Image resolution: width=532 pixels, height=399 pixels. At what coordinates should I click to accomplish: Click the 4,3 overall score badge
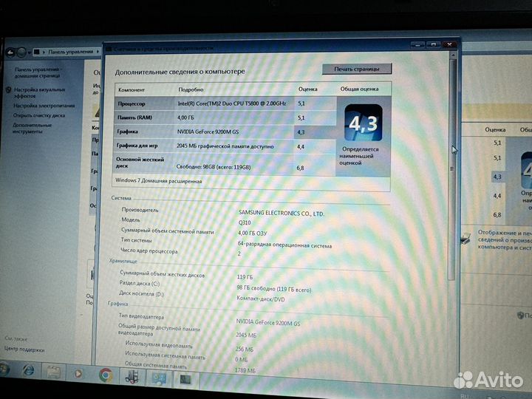(363, 123)
